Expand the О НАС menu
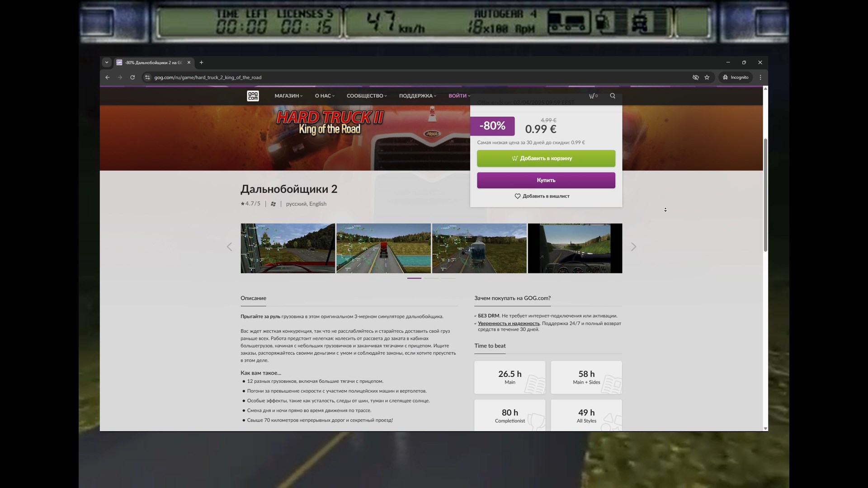Image resolution: width=868 pixels, height=488 pixels. 325,96
